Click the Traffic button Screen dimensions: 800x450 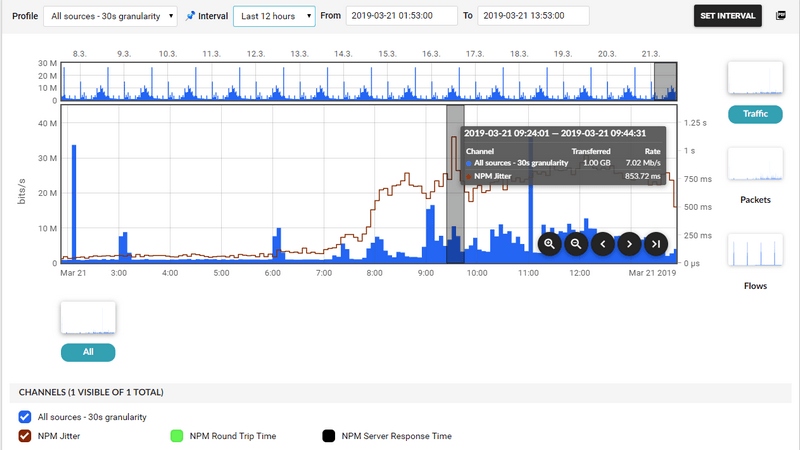755,114
